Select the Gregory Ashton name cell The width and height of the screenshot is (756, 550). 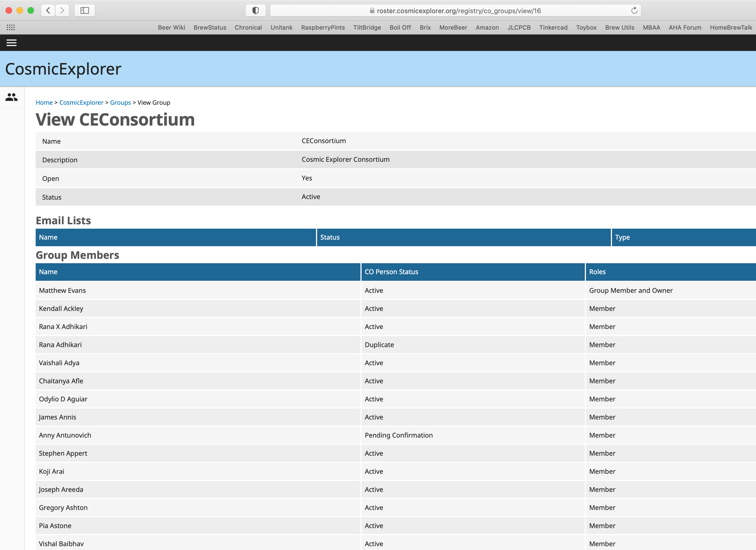198,508
